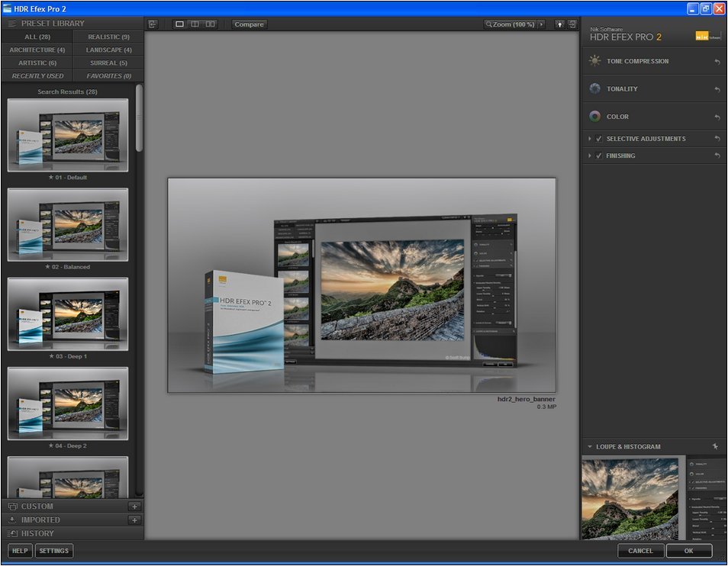Show RECENTLY USED presets

[x=37, y=76]
